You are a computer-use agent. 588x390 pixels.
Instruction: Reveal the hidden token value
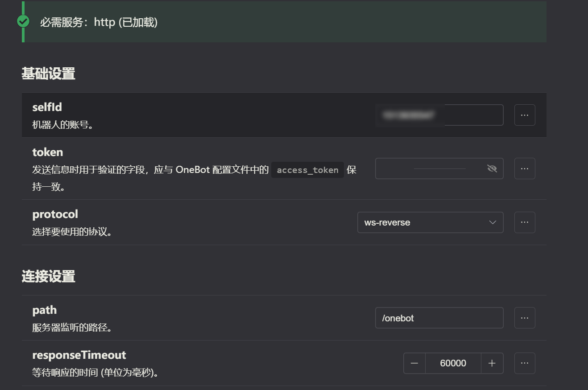pos(492,168)
